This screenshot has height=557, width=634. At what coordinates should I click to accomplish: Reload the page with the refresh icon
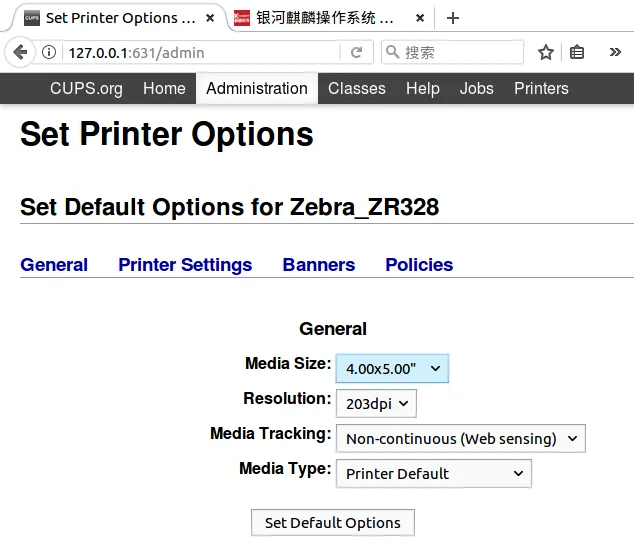(x=356, y=52)
